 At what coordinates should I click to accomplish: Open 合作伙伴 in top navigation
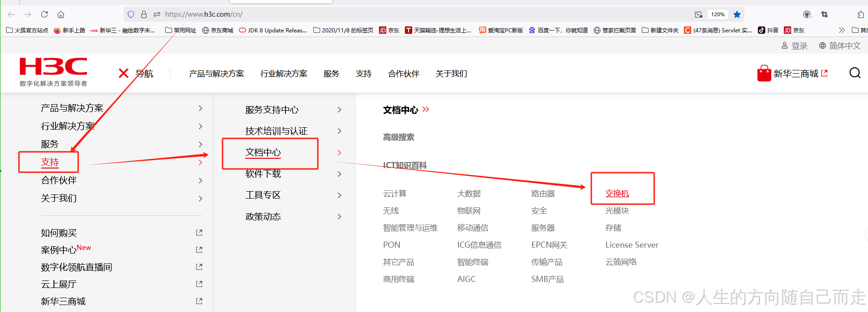click(404, 74)
